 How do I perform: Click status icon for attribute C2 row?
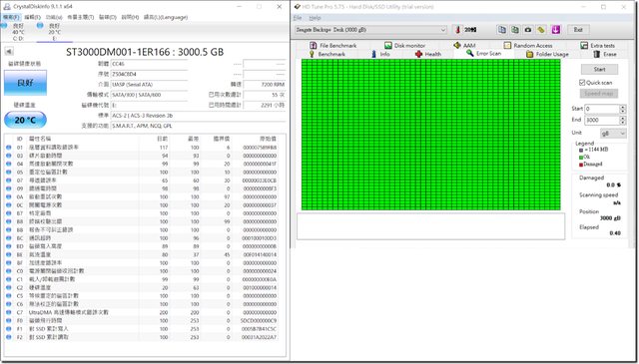click(9, 287)
